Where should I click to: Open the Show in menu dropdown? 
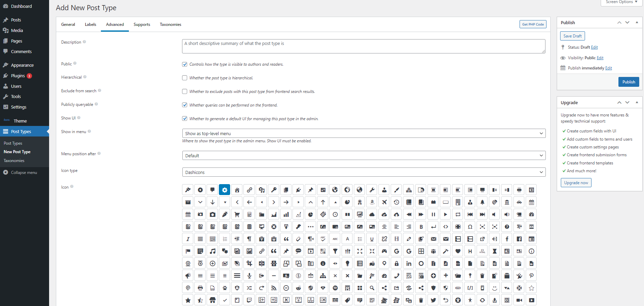[364, 133]
